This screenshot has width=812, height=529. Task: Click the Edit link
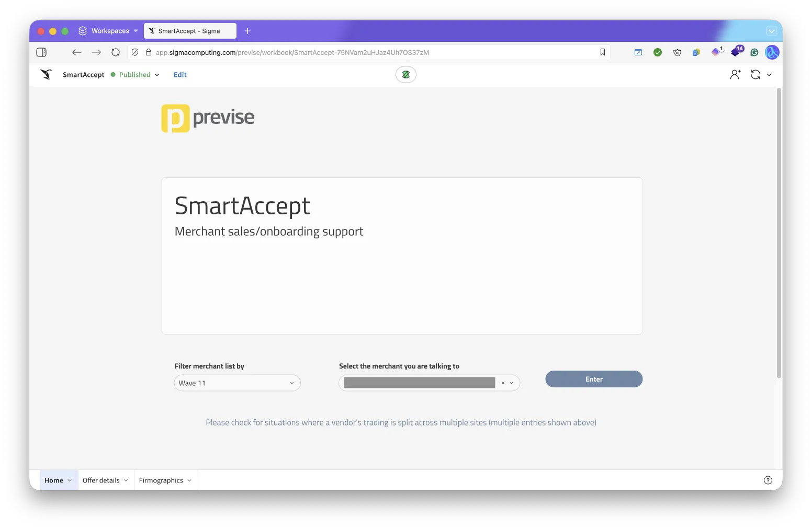[180, 75]
